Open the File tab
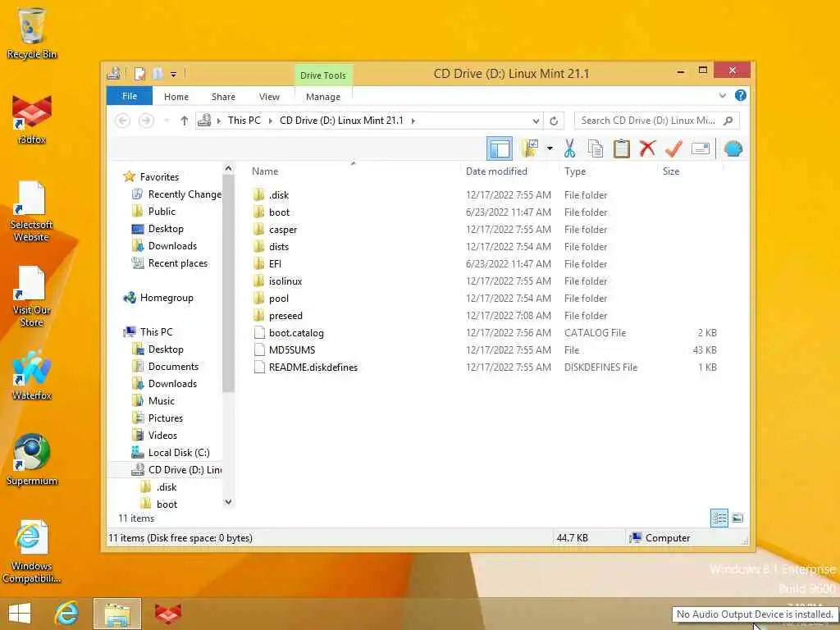Image resolution: width=840 pixels, height=630 pixels. (x=130, y=96)
